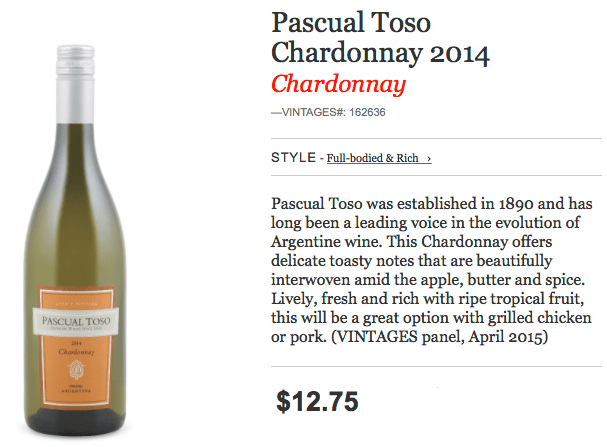
Task: Click the Argentina text on bottle label
Action: pyautogui.click(x=76, y=391)
